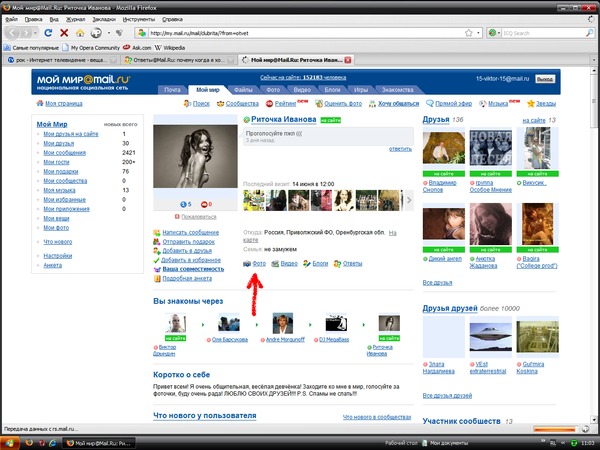
Task: Click the red minus vote counter
Action: point(206,204)
